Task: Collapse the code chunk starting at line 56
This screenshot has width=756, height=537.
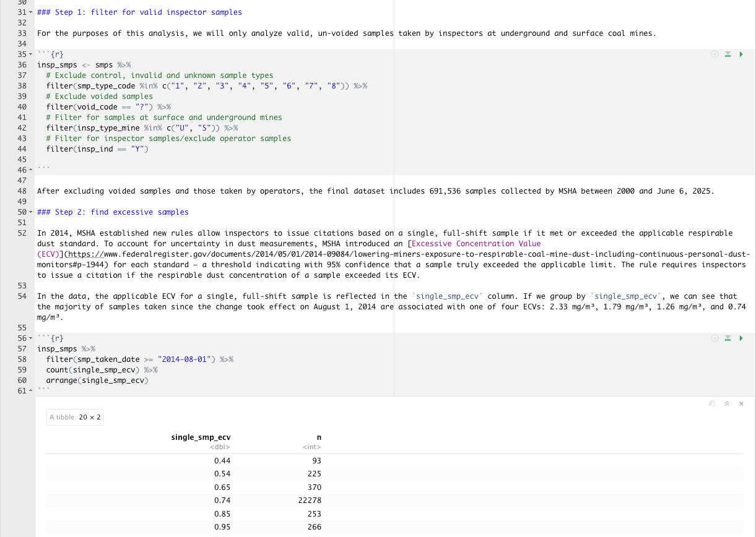Action: coord(32,338)
